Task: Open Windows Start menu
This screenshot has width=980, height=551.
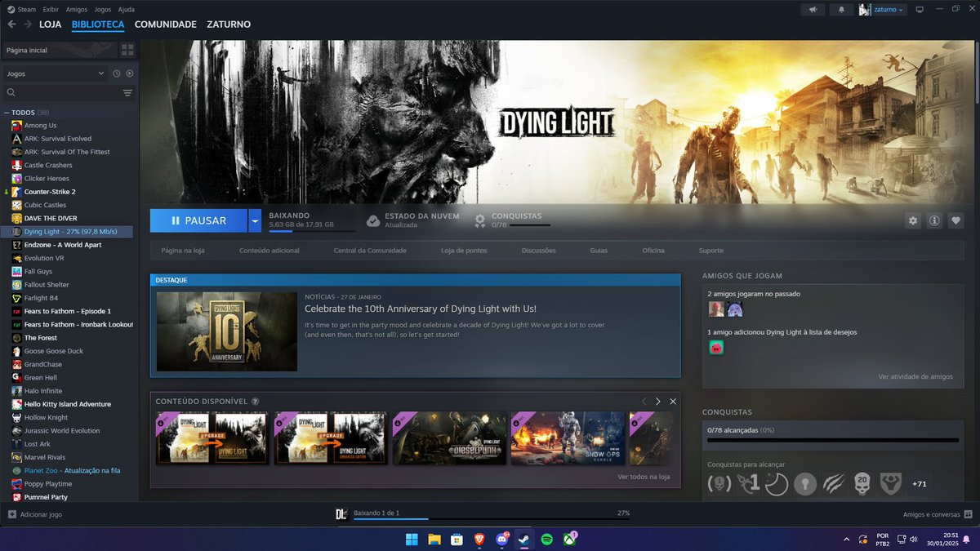Action: 412,540
